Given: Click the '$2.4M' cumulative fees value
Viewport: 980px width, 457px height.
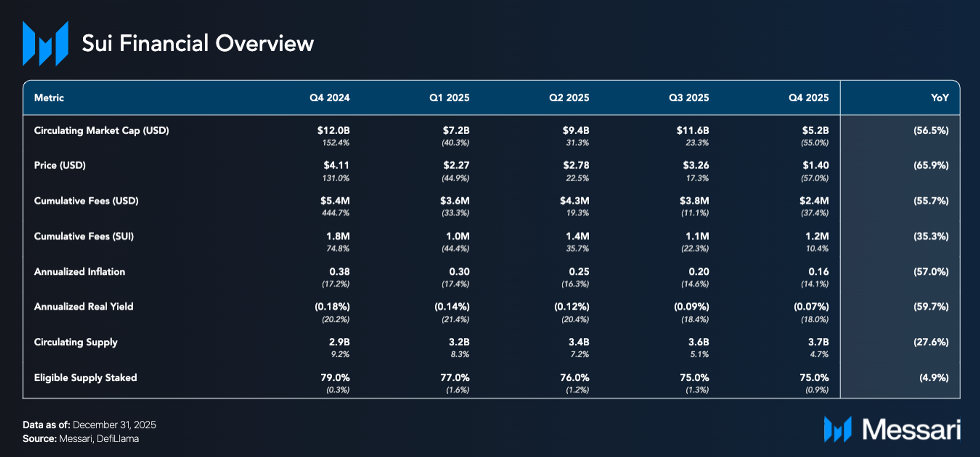Looking at the screenshot, I should click(814, 201).
